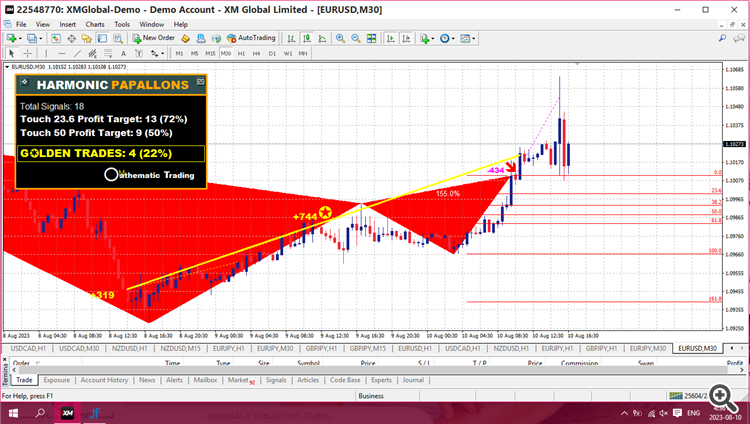The height and width of the screenshot is (424, 750).
Task: Select the equidistant channel tool
Action: (x=92, y=53)
